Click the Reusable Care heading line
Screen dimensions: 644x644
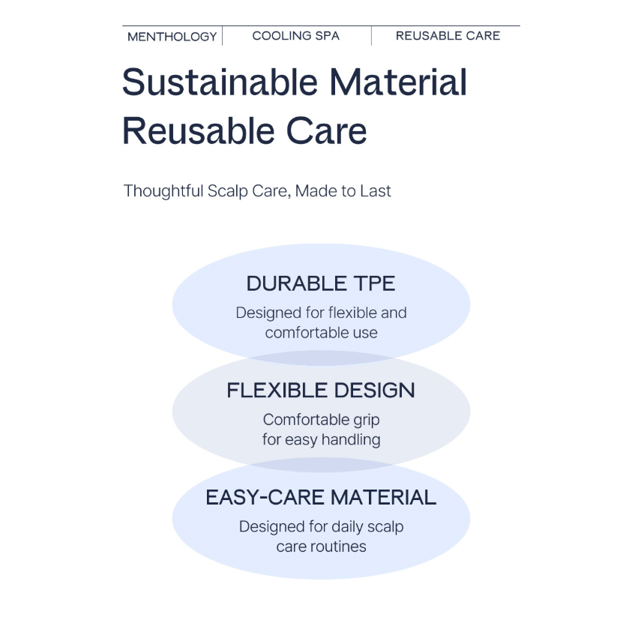(x=244, y=131)
